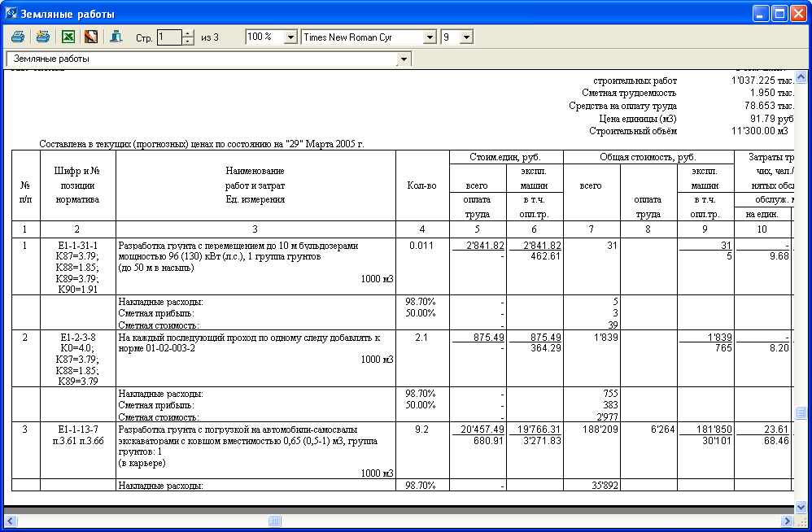Image resolution: width=812 pixels, height=532 pixels.
Task: Expand the Земляные работы document selector
Action: click(404, 59)
